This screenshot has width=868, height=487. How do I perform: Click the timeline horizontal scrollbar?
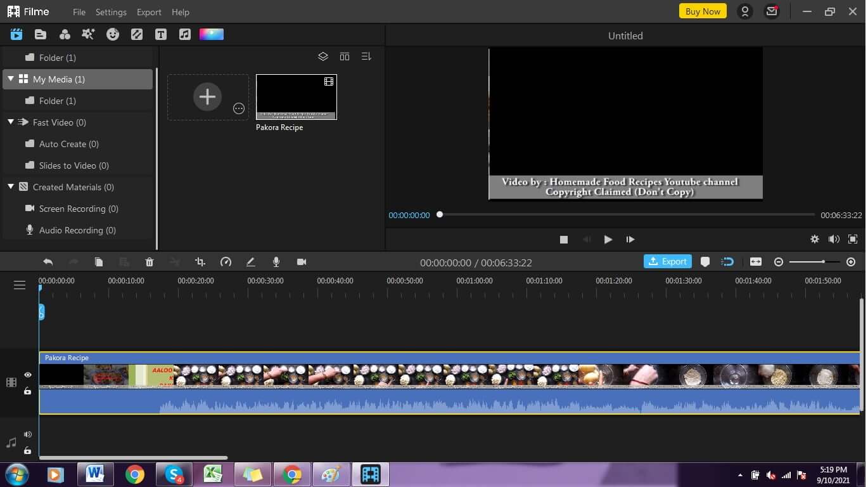133,458
